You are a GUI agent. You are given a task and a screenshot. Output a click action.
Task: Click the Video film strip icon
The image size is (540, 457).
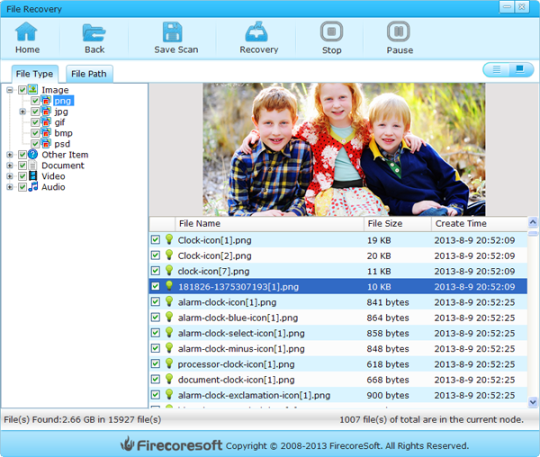(33, 176)
